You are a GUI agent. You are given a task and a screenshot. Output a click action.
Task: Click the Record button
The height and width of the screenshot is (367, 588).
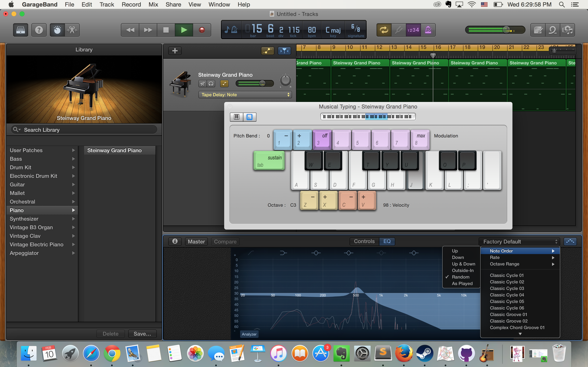coord(202,30)
